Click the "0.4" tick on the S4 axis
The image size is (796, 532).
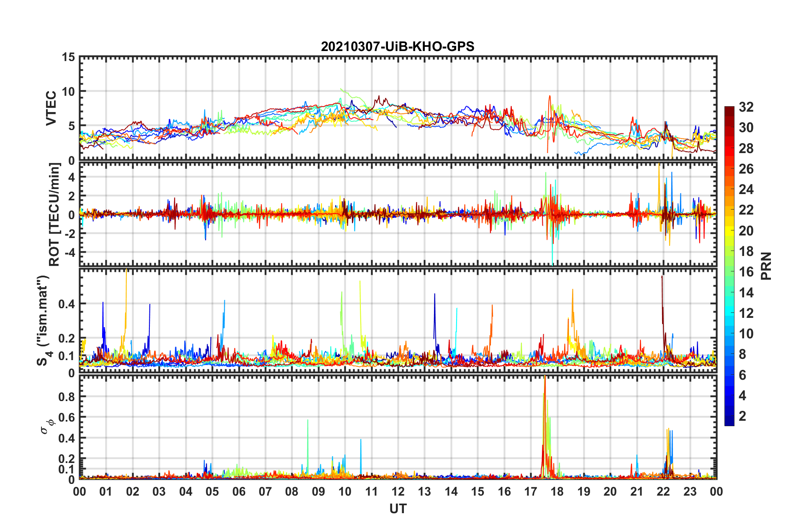pos(67,304)
